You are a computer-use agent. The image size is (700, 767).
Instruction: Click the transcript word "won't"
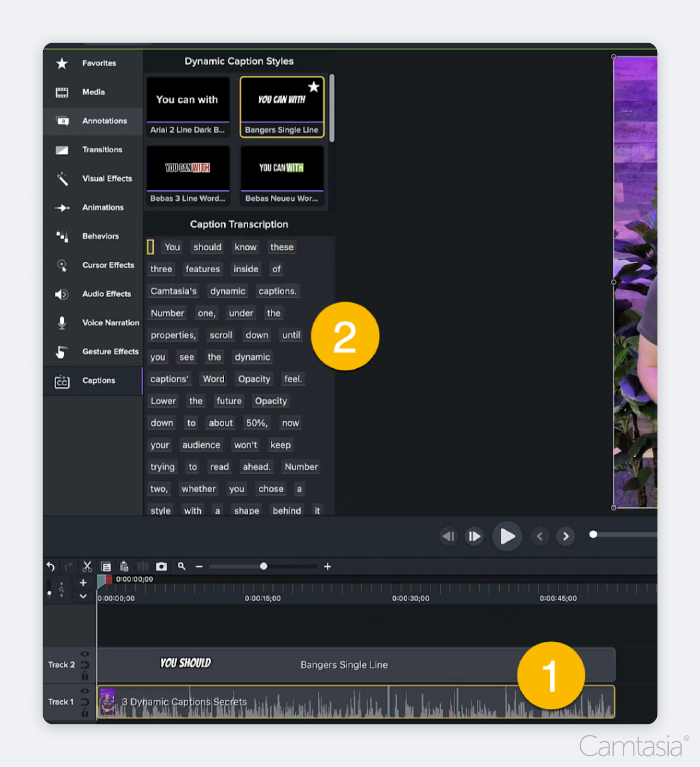(x=246, y=445)
